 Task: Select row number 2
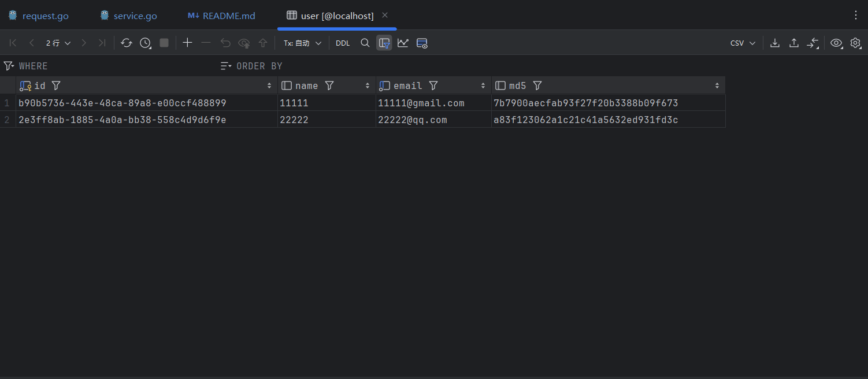coord(7,120)
